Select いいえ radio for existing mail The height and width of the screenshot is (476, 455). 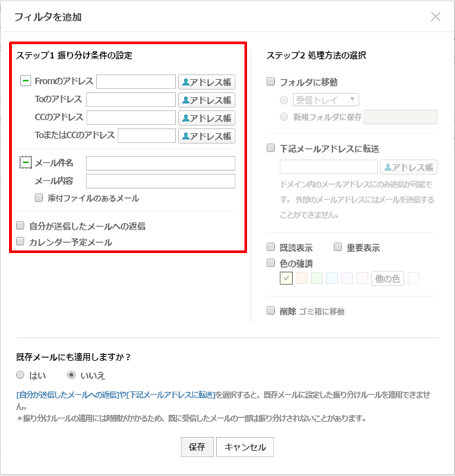[71, 375]
